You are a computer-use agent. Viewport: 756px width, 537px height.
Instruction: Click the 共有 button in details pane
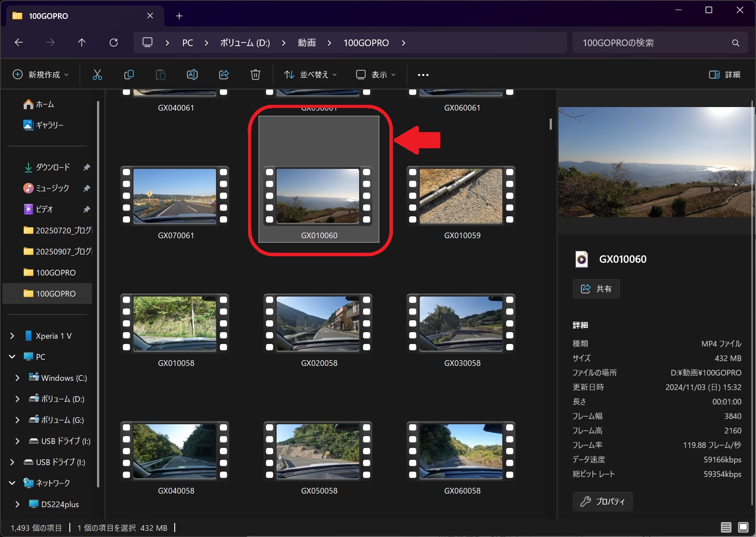pos(596,289)
